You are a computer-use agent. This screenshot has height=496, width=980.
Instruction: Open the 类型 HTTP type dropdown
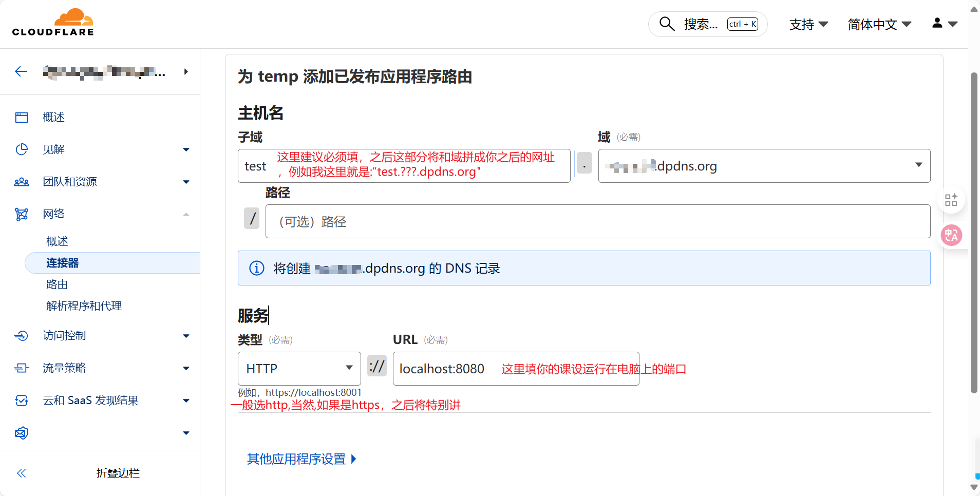tap(299, 369)
